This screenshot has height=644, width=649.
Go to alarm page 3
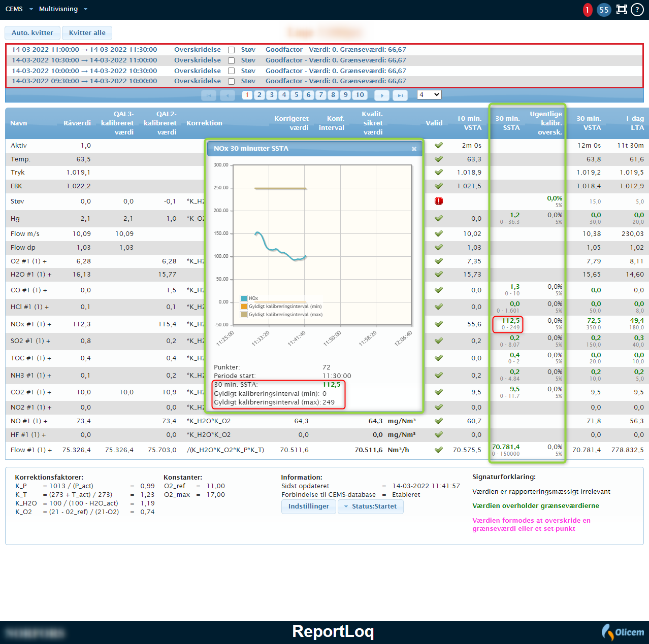(x=272, y=95)
